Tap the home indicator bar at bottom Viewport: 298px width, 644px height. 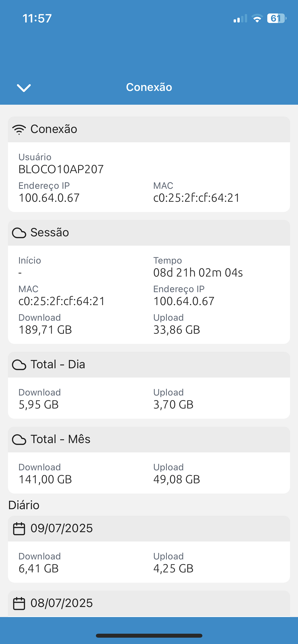coord(149,636)
